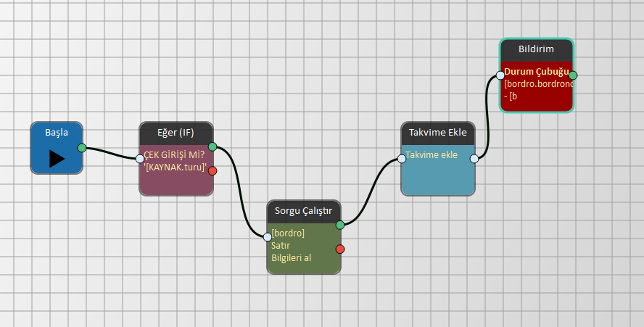Select the Bildirim node title bar
This screenshot has height=327, width=644.
click(x=537, y=49)
